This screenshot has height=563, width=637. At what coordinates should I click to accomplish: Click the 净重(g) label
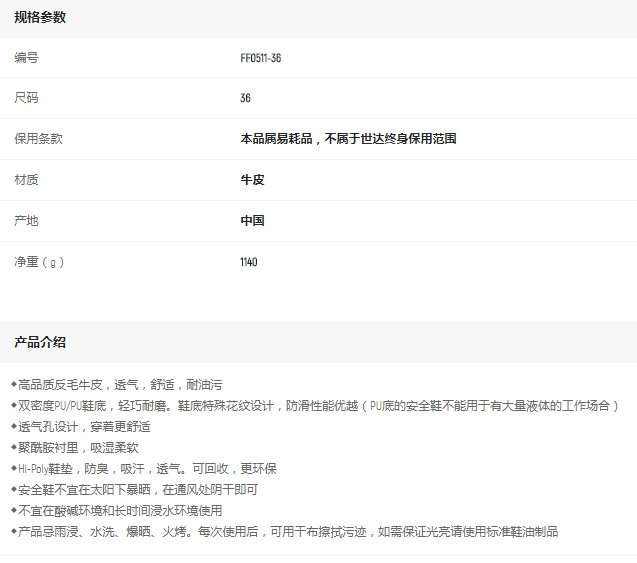pyautogui.click(x=39, y=262)
